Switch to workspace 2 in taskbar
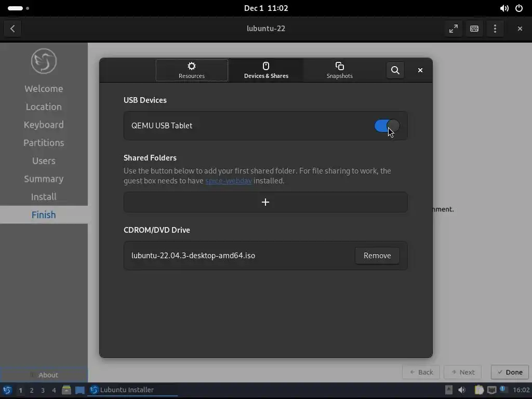532x399 pixels. click(x=32, y=391)
